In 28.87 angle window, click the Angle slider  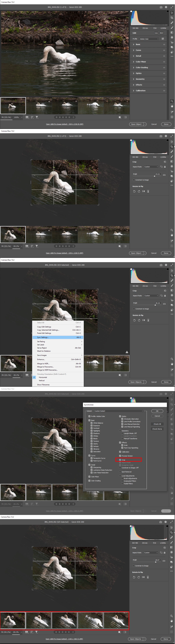tap(147, 562)
